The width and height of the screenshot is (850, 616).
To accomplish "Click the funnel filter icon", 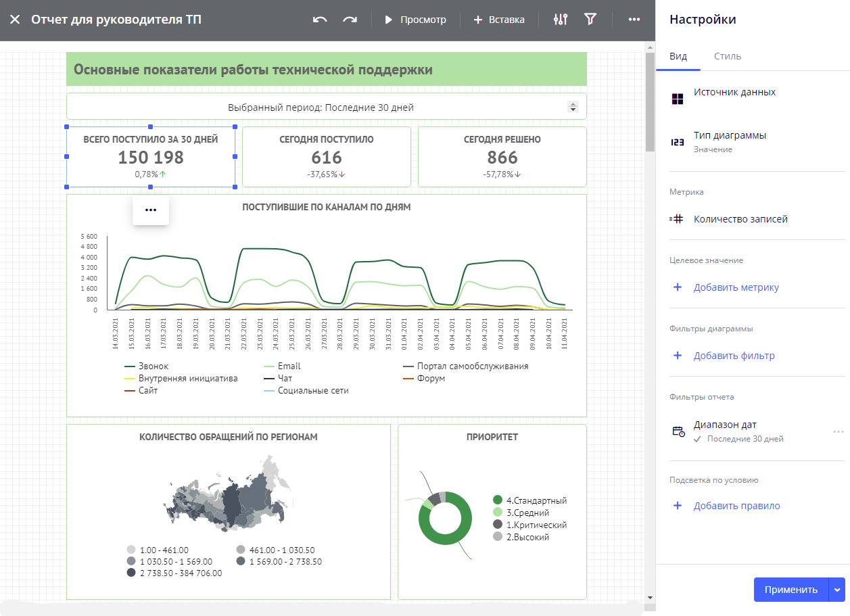I will tap(590, 20).
